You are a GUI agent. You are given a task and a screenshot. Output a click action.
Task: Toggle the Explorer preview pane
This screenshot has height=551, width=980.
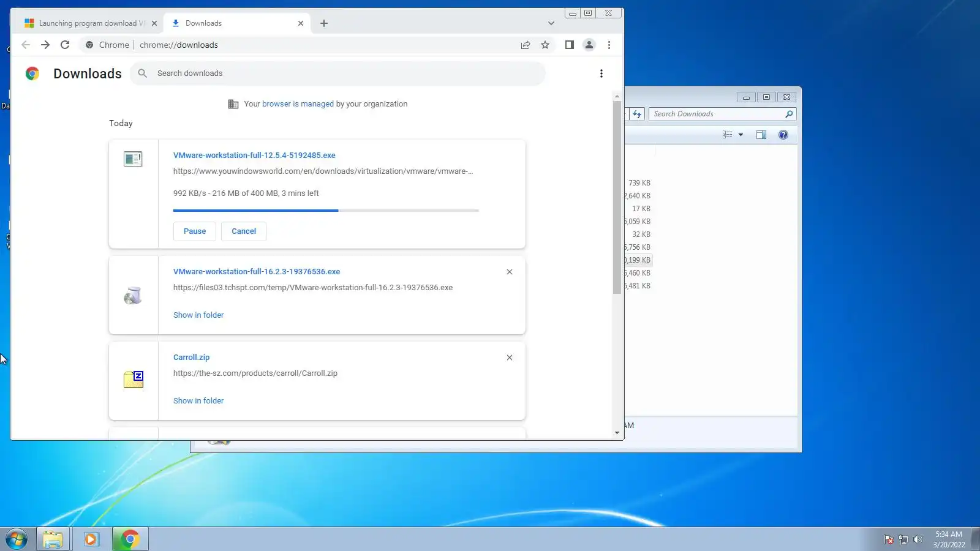[761, 135]
